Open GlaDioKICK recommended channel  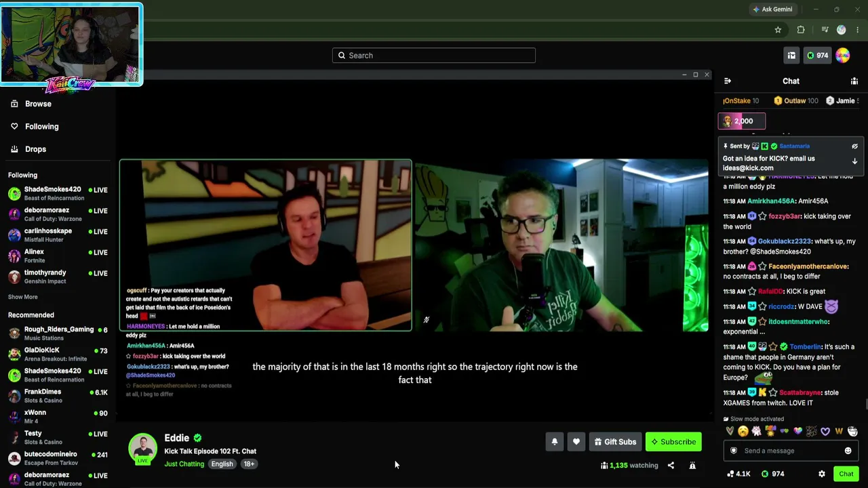pos(58,354)
